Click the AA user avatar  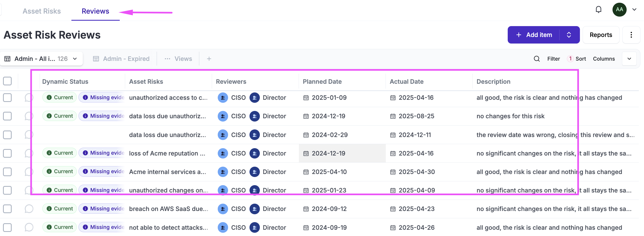click(x=619, y=10)
